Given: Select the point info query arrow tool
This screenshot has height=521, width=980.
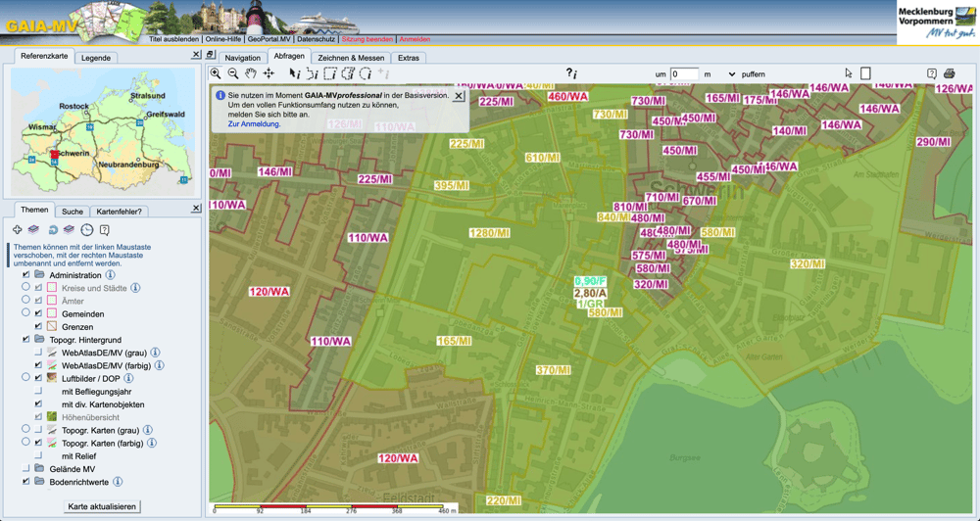Looking at the screenshot, I should 295,73.
